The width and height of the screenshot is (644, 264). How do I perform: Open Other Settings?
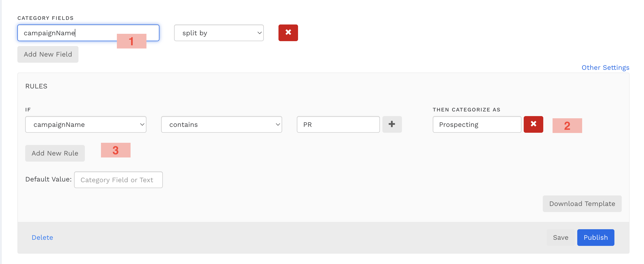point(605,67)
